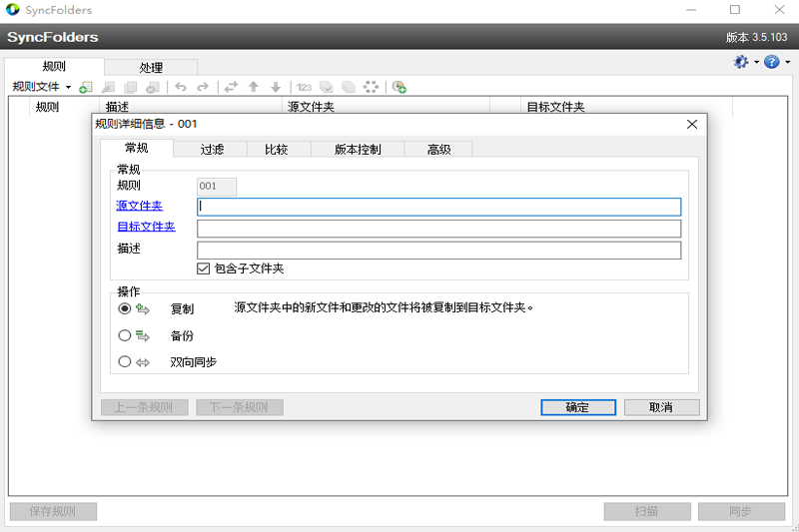Image resolution: width=799 pixels, height=532 pixels.
Task: Click the two-way sync arrow icon
Action: pyautogui.click(x=143, y=362)
